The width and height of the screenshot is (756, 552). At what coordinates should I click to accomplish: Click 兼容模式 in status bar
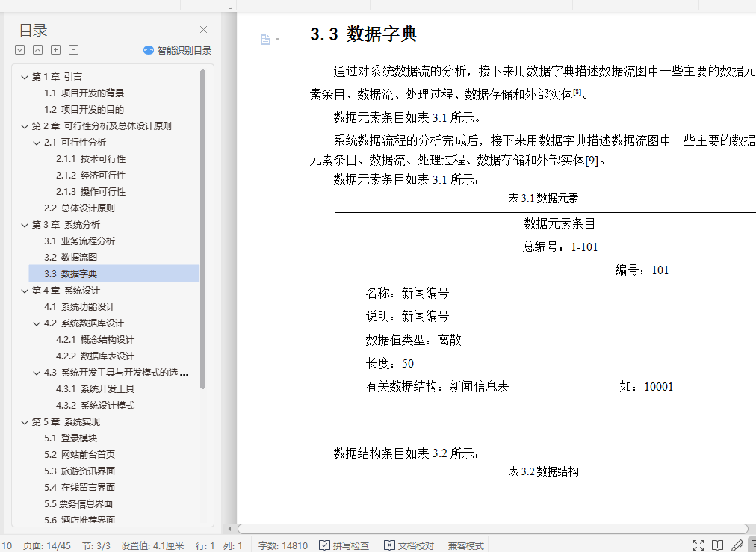pos(465,546)
